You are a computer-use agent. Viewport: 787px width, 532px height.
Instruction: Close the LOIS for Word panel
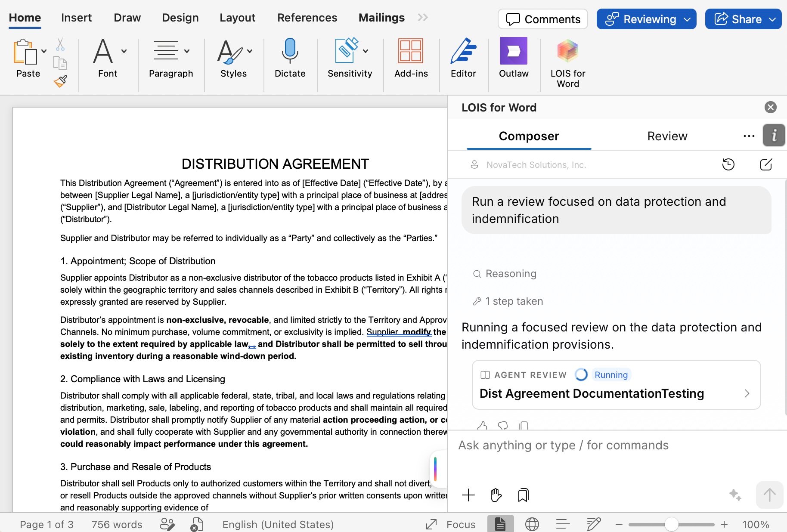pos(771,107)
